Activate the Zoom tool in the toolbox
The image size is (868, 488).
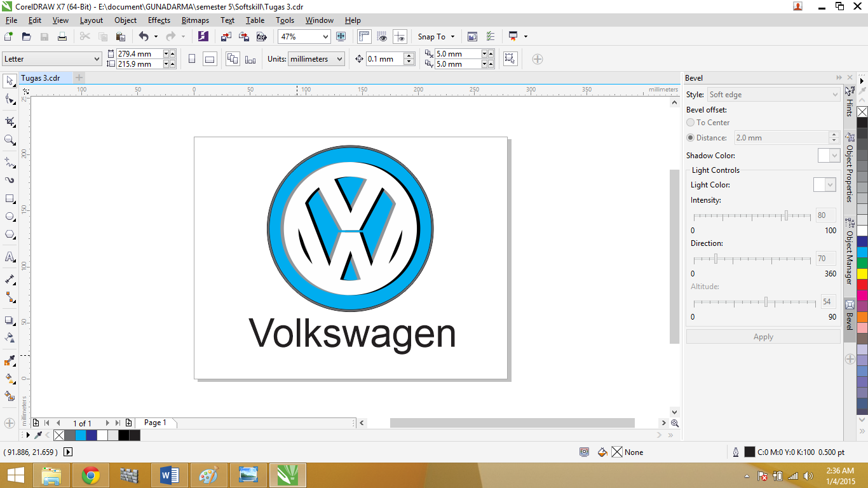(x=10, y=140)
